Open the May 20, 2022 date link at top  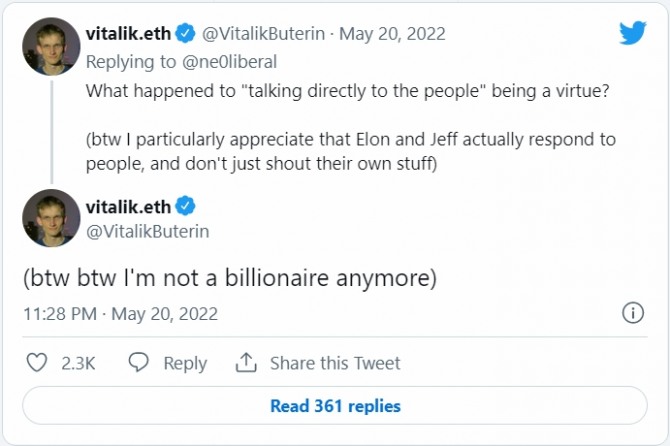pyautogui.click(x=395, y=34)
